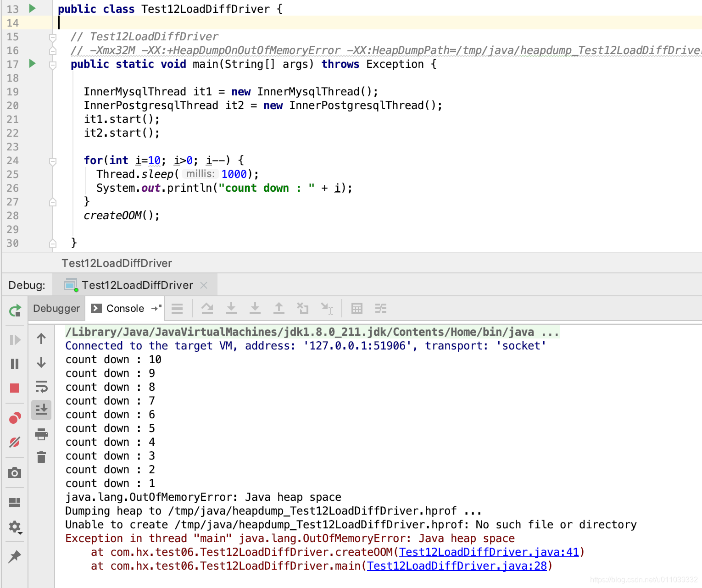The image size is (702, 588).
Task: Click fold end marker at line 27
Action: pos(53,202)
